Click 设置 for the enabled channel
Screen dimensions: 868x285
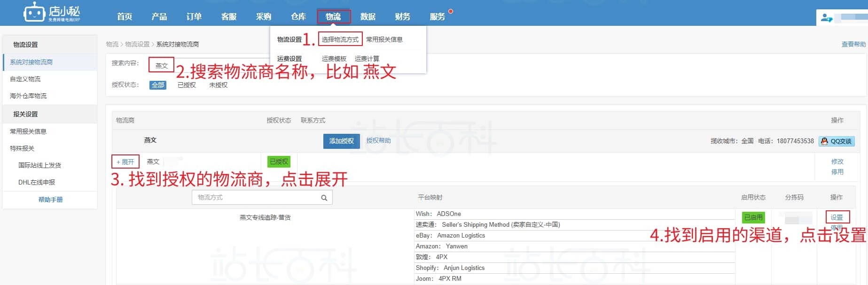click(837, 217)
